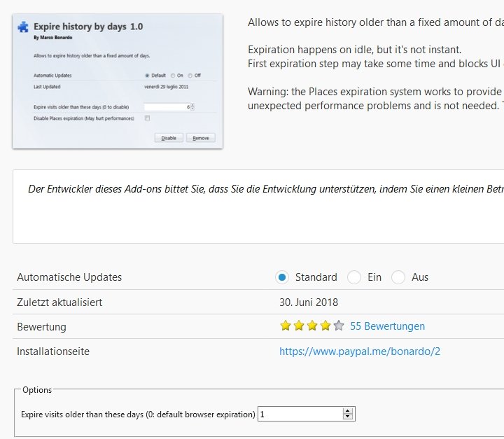
Task: Click the expire visits days input field
Action: (300, 414)
